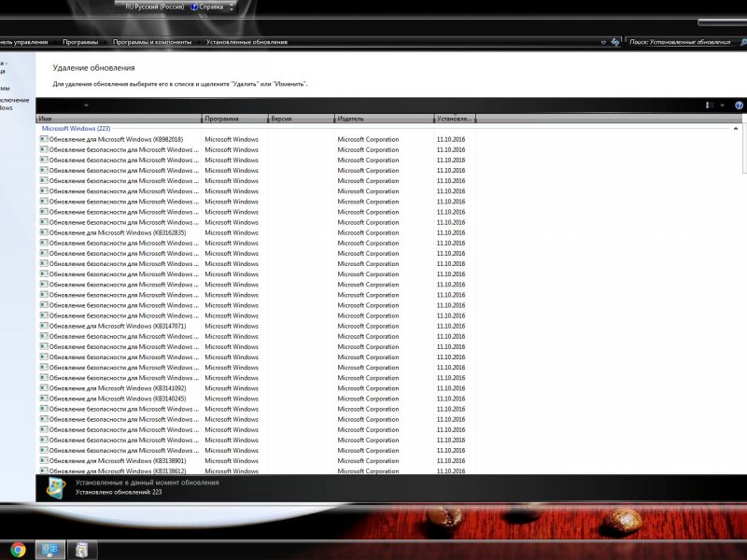Image resolution: width=747 pixels, height=560 pixels.
Task: Go to Программы in the breadcrumb
Action: [80, 42]
